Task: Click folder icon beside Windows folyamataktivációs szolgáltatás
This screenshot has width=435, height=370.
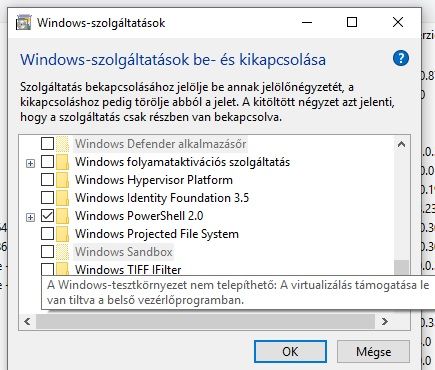Action: coord(62,162)
